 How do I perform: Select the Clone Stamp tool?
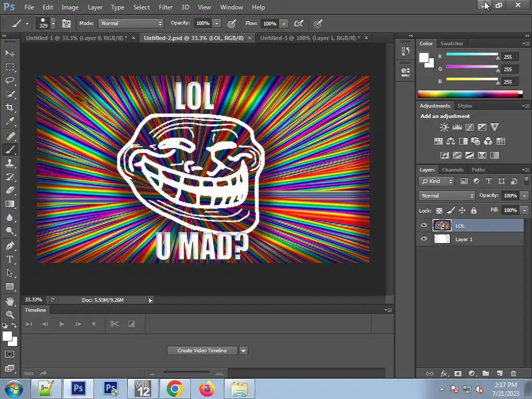(x=10, y=163)
